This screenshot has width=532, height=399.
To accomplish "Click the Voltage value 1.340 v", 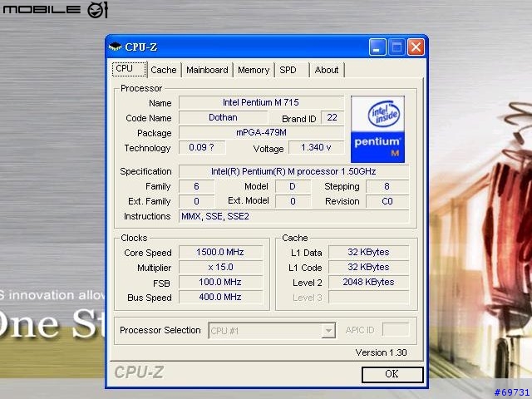I will click(316, 147).
